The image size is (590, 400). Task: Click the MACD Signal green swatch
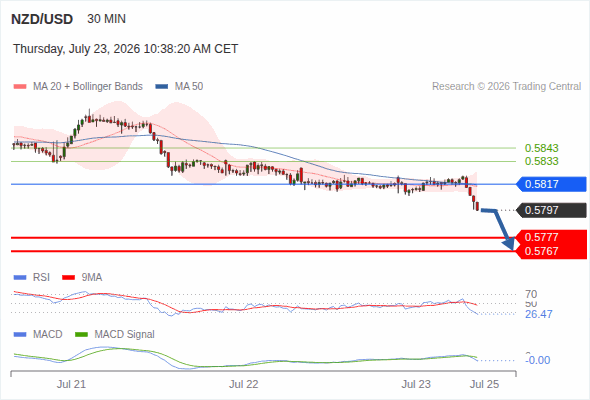point(82,335)
